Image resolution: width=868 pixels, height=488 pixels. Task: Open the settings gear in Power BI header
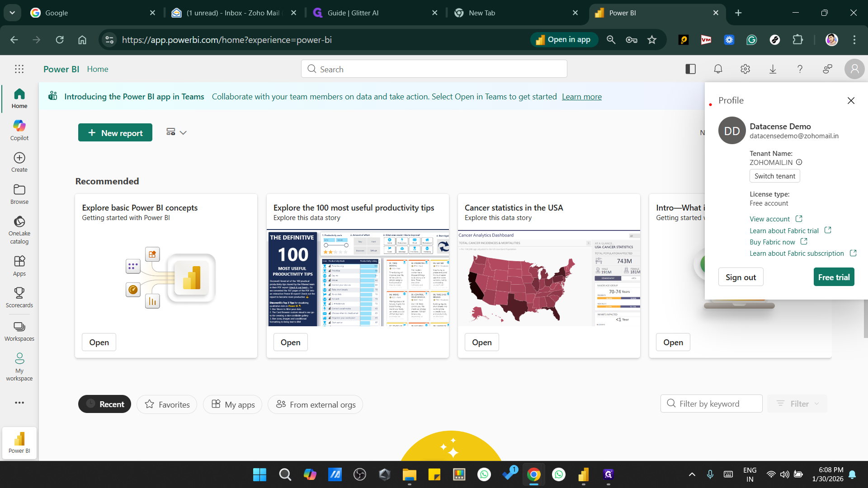pyautogui.click(x=745, y=69)
